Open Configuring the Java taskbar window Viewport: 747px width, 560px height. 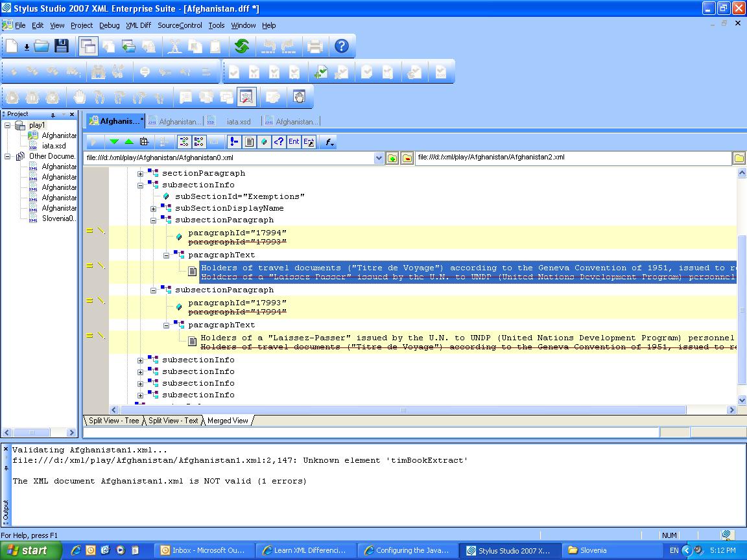[x=407, y=550]
